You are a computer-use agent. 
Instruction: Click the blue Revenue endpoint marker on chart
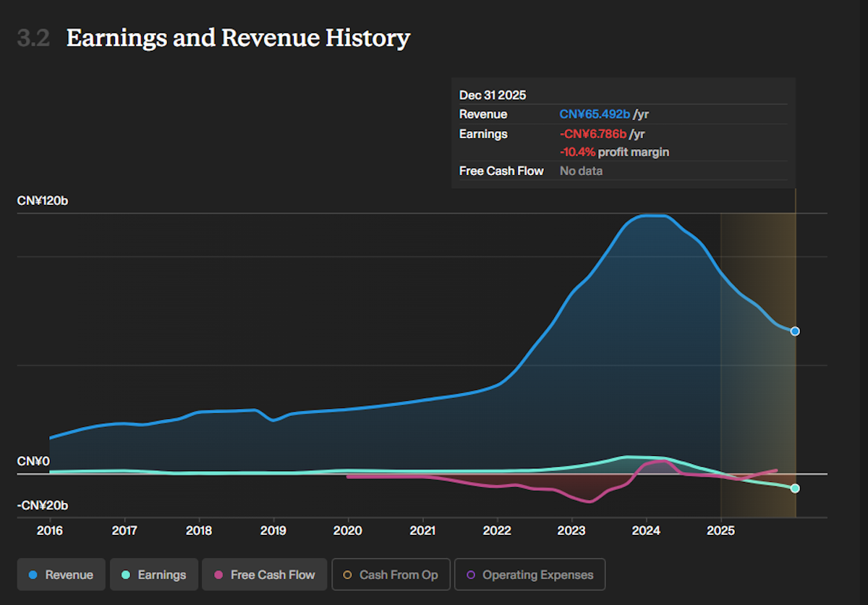795,331
